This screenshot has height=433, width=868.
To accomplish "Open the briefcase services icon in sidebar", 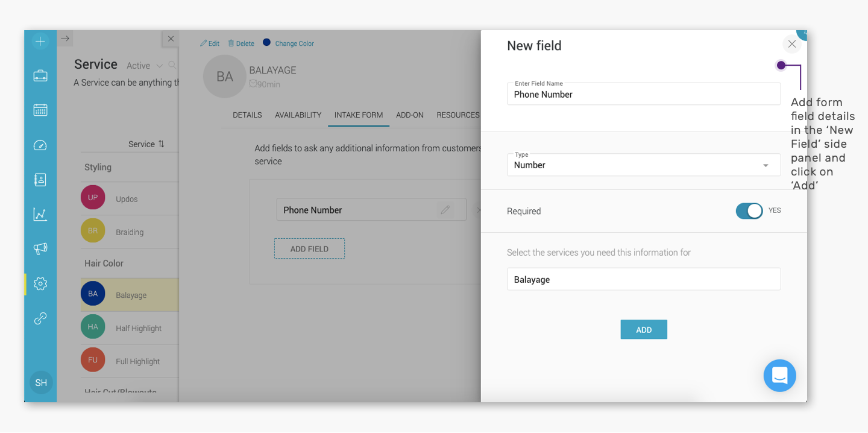I will [40, 76].
